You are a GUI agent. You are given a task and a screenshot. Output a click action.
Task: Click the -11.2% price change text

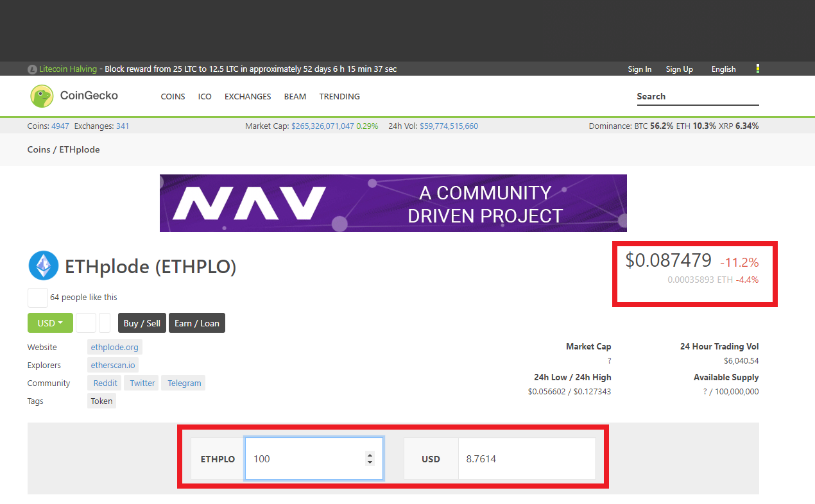coord(739,262)
